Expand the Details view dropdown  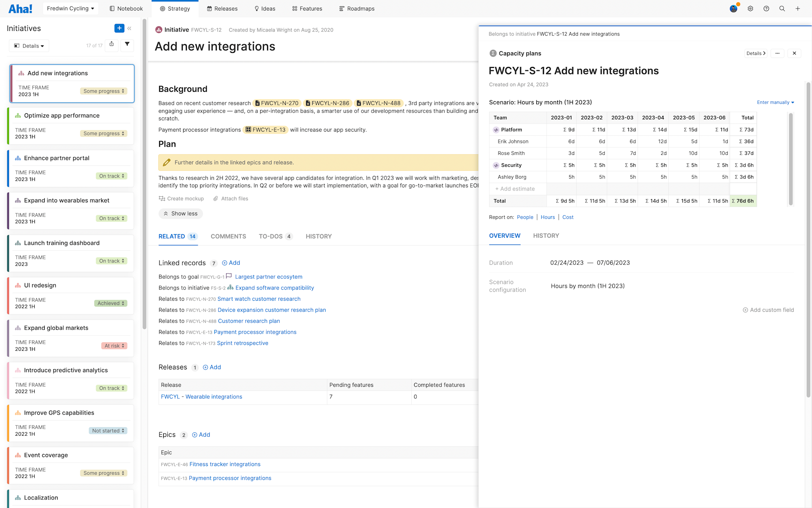[x=29, y=46]
